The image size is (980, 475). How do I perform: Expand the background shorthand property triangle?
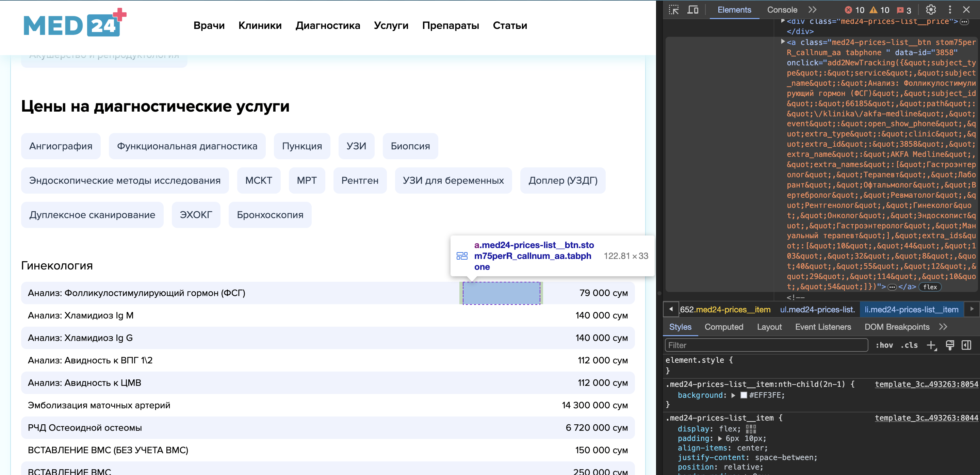[733, 395]
